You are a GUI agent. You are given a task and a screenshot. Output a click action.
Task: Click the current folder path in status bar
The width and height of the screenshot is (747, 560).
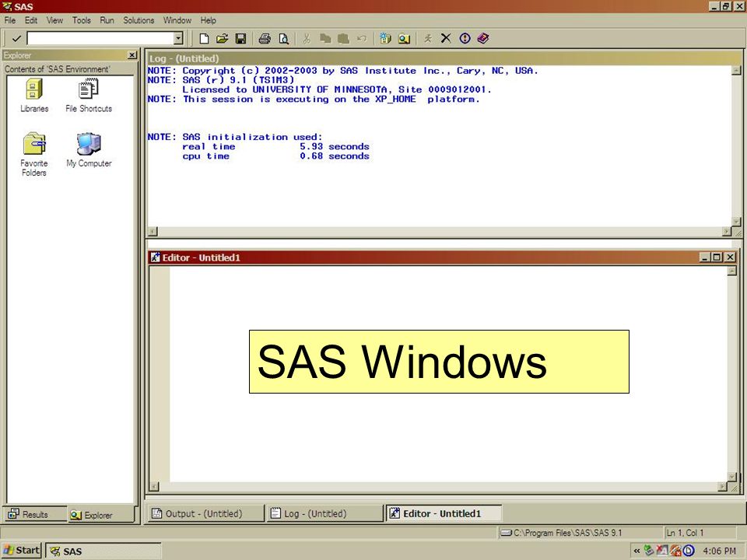click(x=579, y=533)
